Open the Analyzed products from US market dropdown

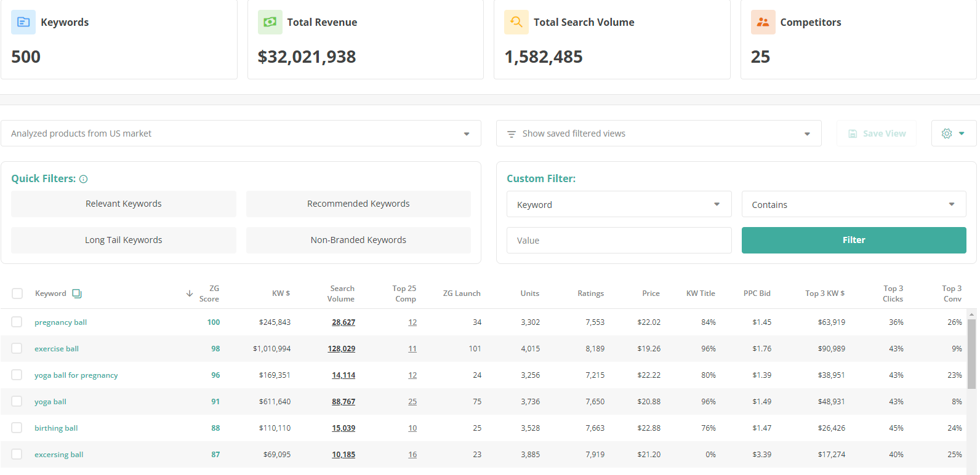click(x=241, y=134)
